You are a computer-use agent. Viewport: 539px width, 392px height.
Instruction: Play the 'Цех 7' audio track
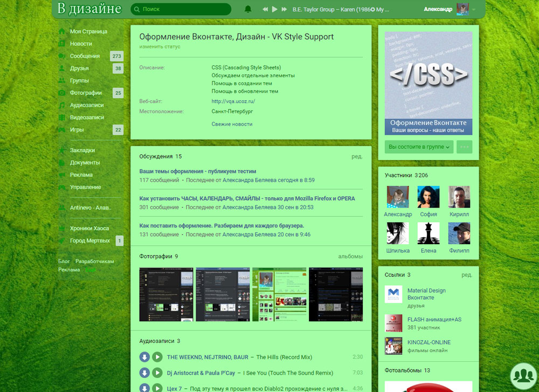157,387
